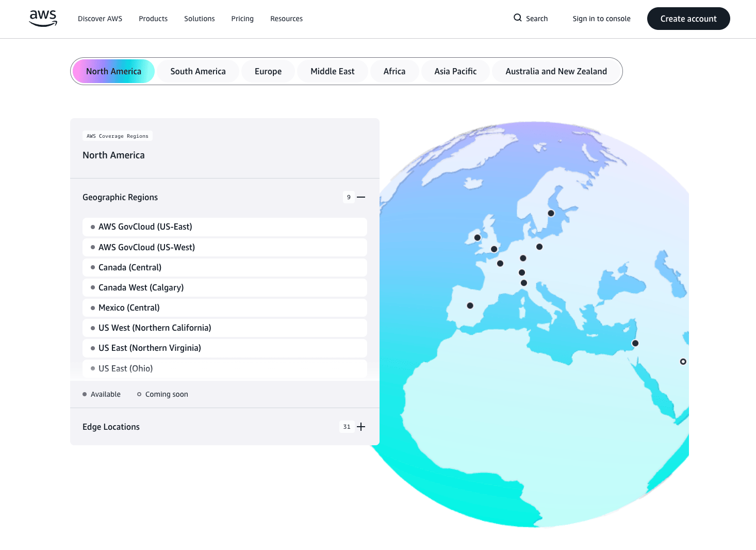Viewport: 756px width, 550px height.
Task: Select Canada West (Calgary) region
Action: [x=225, y=287]
